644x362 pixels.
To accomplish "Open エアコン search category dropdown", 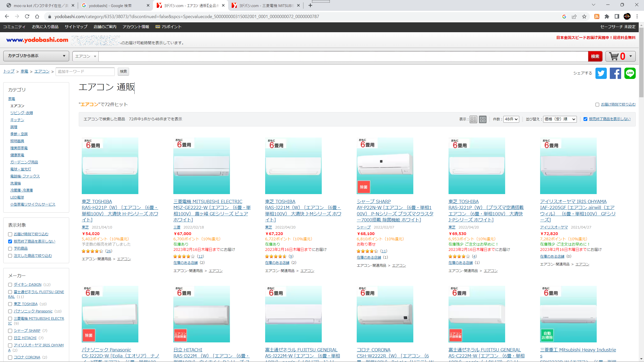I will (86, 56).
